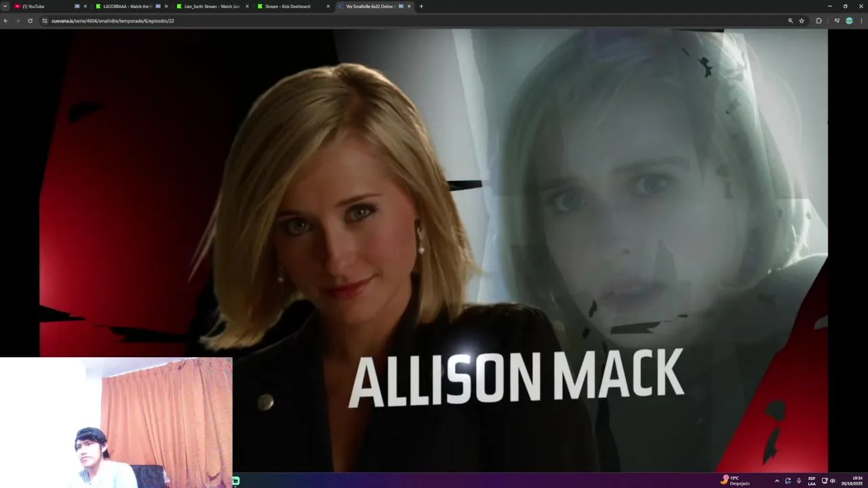The image size is (868, 488).
Task: Go back to the previous page
Action: tap(5, 21)
